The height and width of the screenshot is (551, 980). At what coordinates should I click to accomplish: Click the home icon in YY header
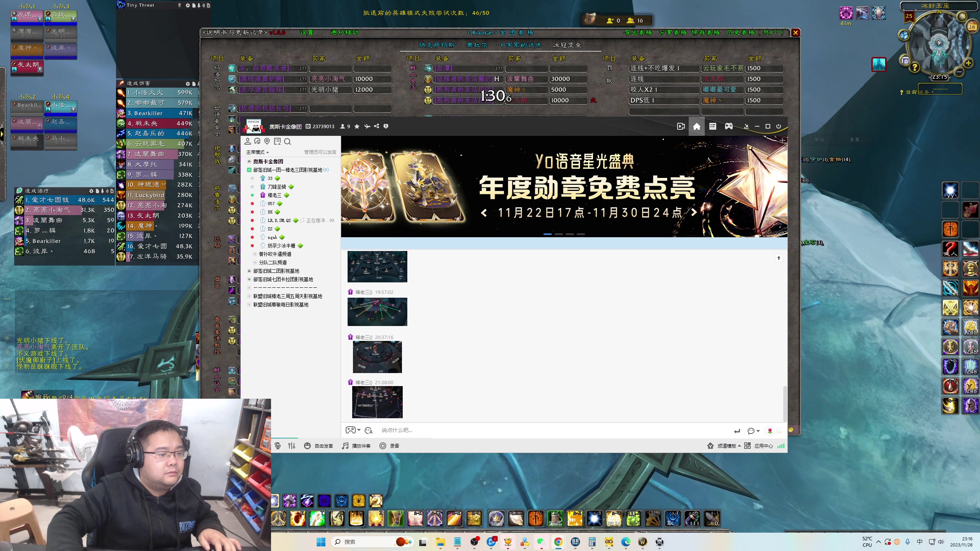coord(696,127)
